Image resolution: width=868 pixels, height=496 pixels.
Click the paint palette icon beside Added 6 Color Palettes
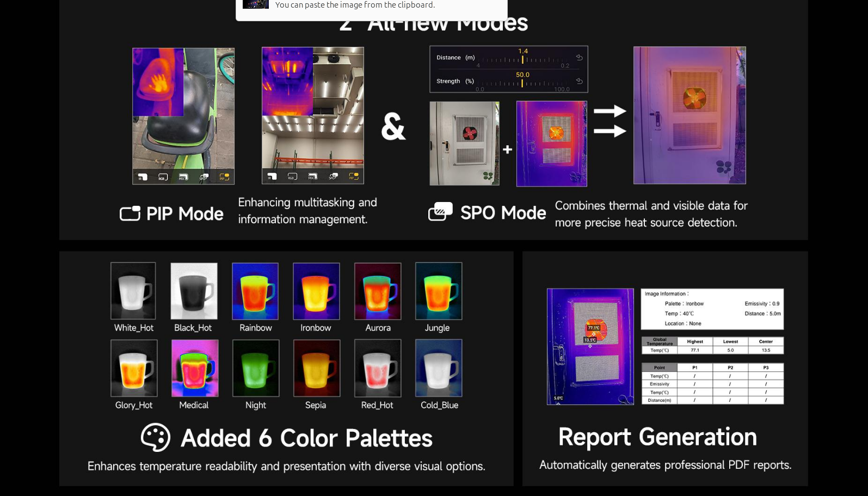pos(156,438)
